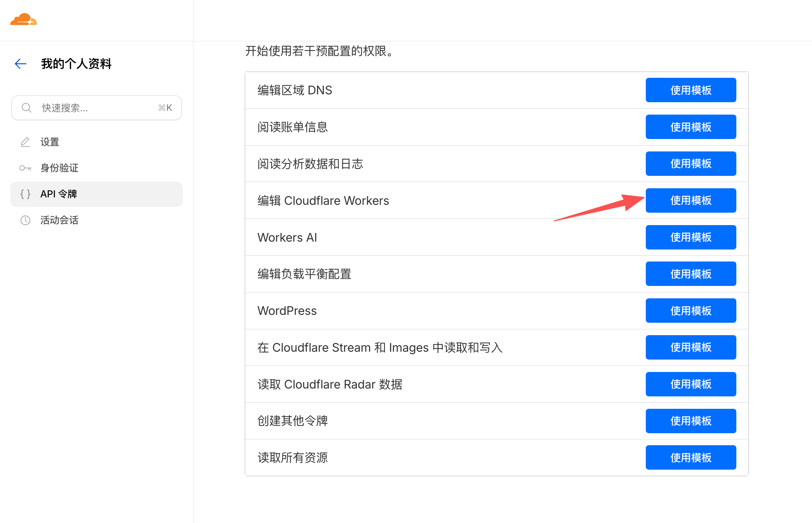Go to 活动会话 in the sidebar
Viewport: 812px width, 523px height.
[59, 220]
